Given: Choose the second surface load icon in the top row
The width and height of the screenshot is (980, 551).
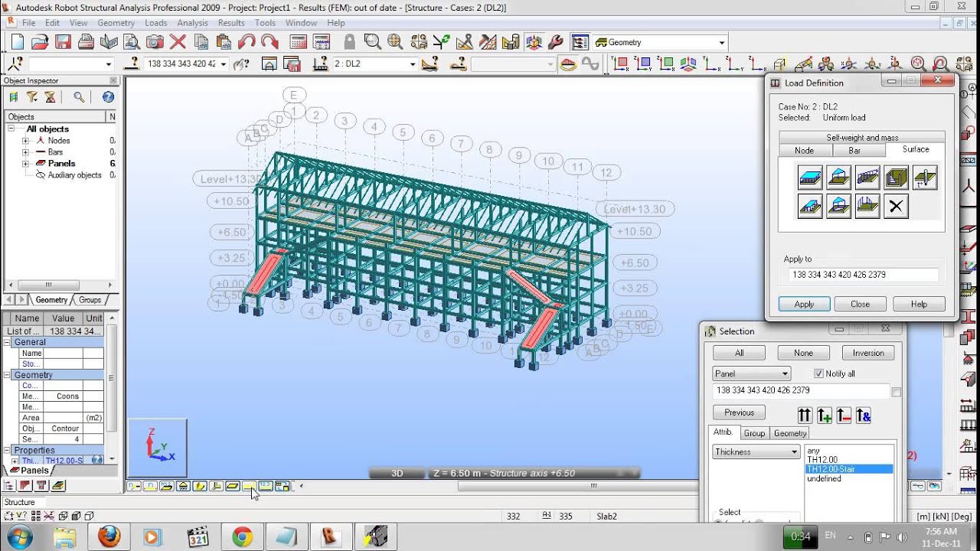Looking at the screenshot, I should 838,178.
